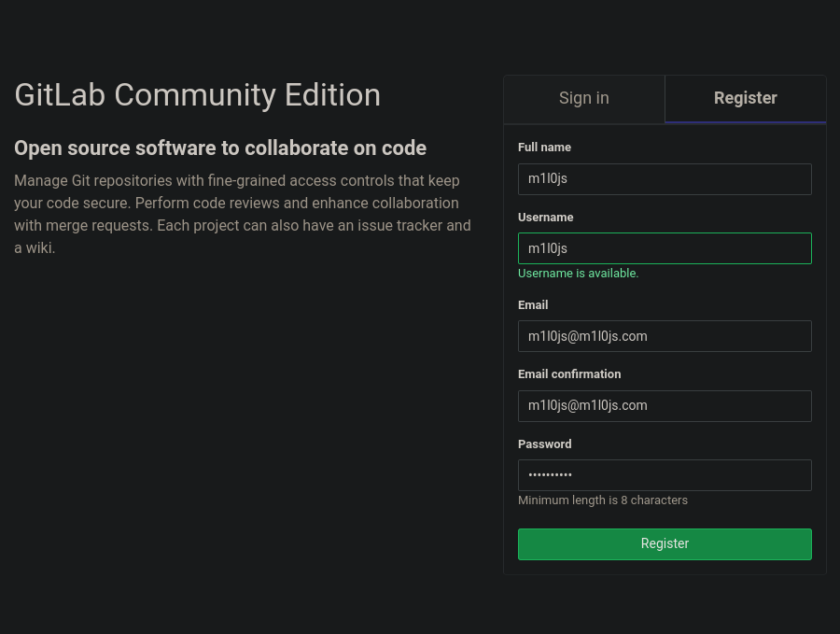Click the "Password" label text
Screen dimensions: 840x634
(544, 444)
